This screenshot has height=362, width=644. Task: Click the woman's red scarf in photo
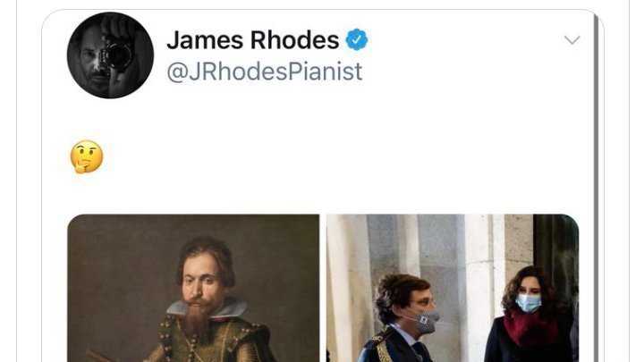click(528, 327)
